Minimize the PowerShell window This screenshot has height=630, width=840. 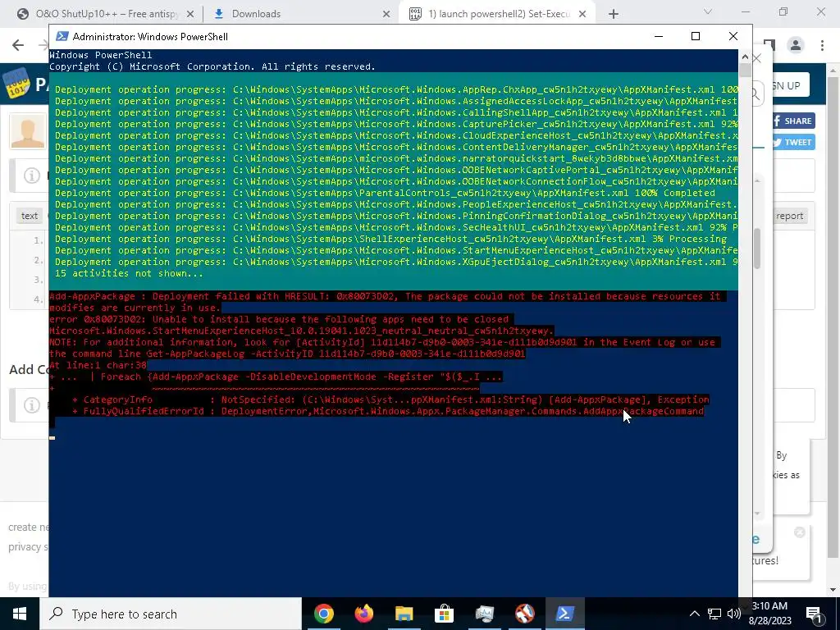(659, 36)
